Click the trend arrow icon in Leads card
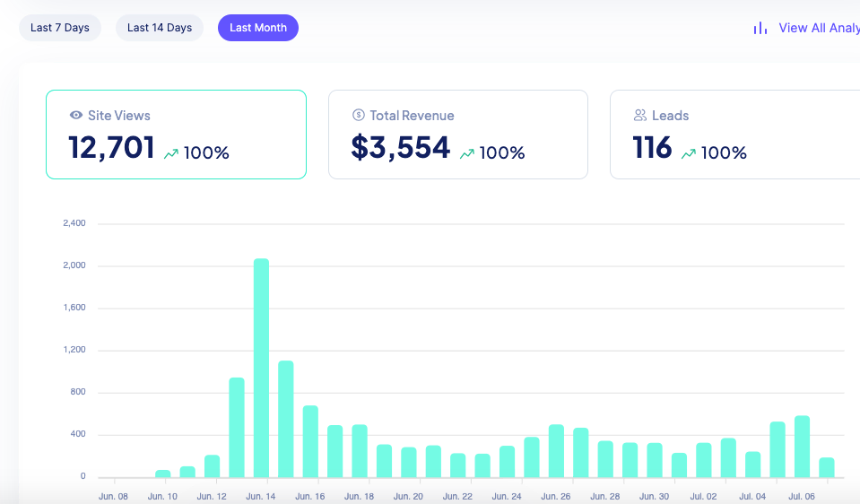The width and height of the screenshot is (860, 504). [x=689, y=153]
